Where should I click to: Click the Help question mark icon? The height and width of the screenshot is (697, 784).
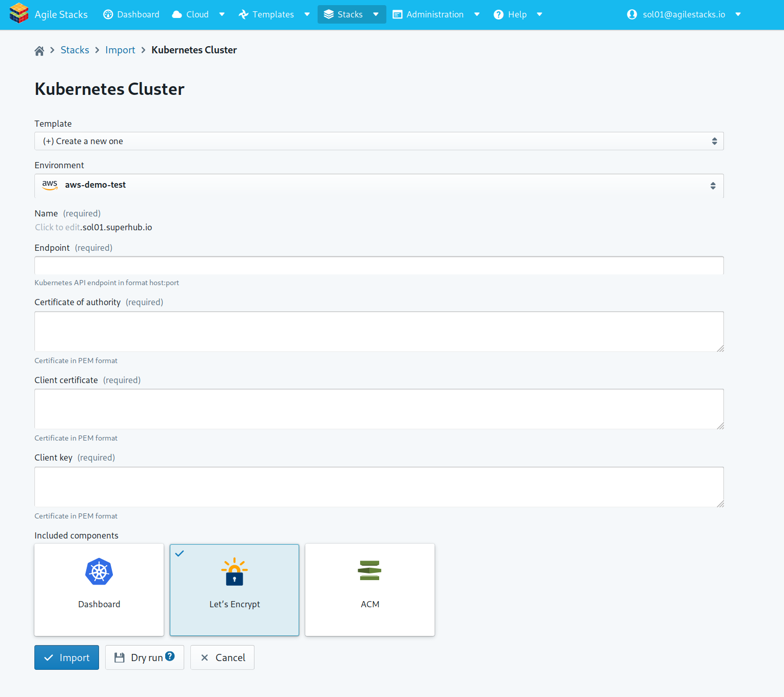tap(498, 14)
